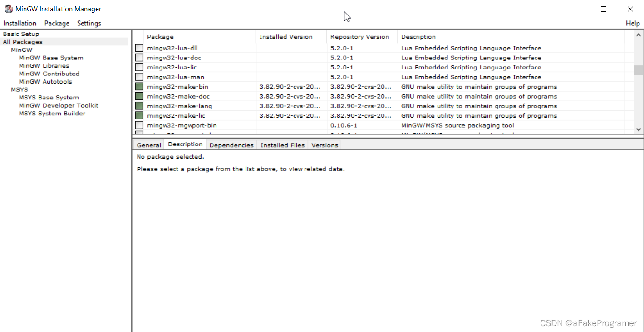Select MinGW Contributed category

(x=49, y=74)
